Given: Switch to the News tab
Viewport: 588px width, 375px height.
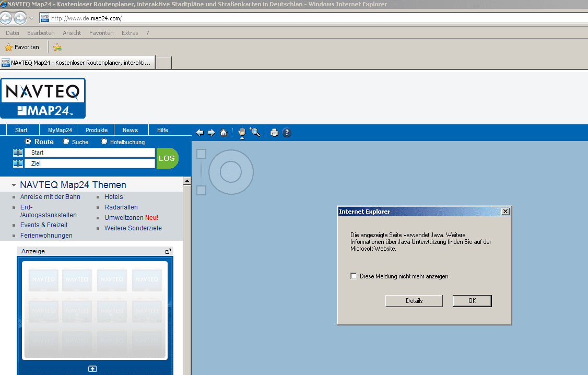Looking at the screenshot, I should 130,130.
